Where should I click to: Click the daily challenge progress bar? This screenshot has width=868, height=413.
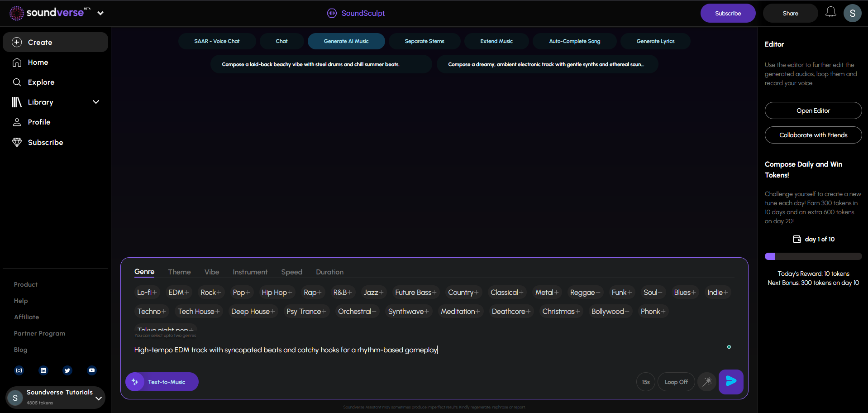coord(813,256)
